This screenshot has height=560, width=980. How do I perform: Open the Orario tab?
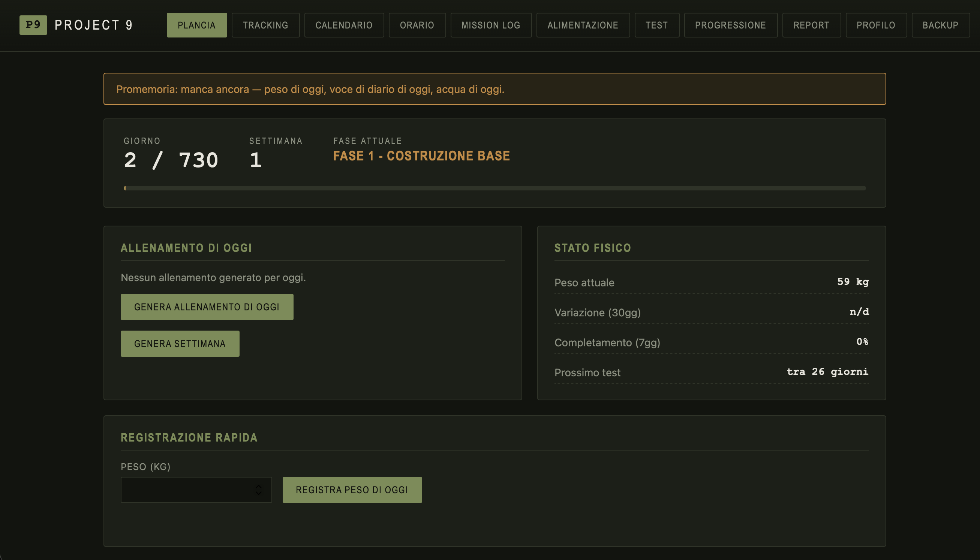tap(417, 25)
